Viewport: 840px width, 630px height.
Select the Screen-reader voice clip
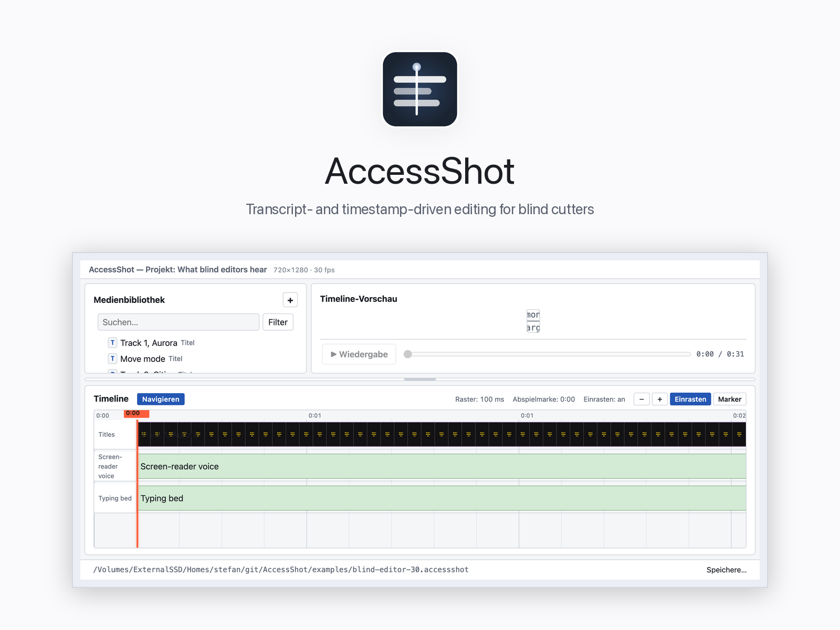[442, 466]
